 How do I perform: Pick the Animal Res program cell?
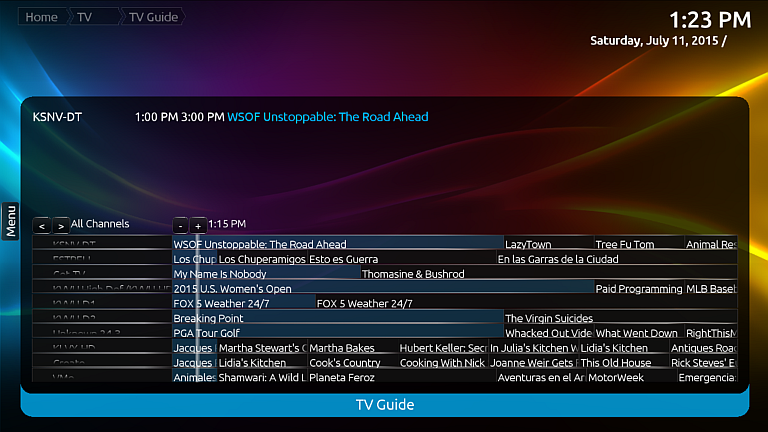(x=711, y=243)
